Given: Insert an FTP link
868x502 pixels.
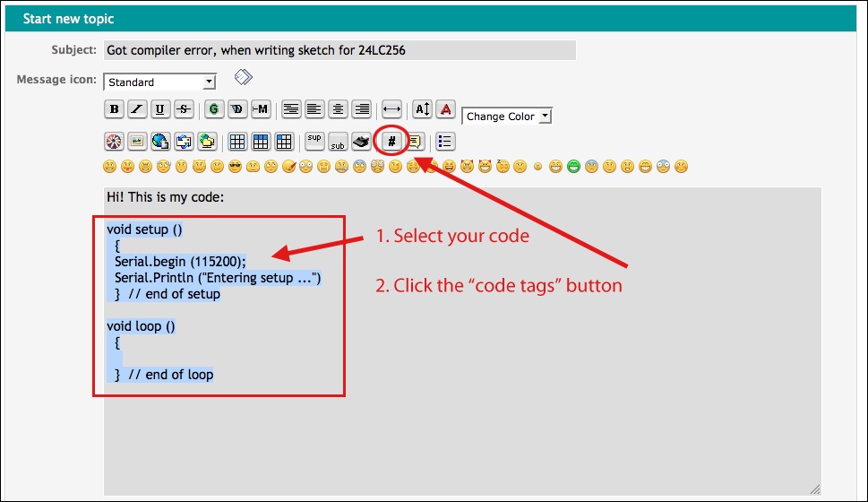Looking at the screenshot, I should click(207, 142).
